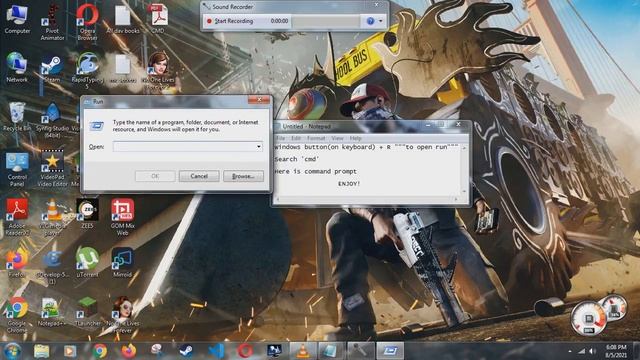Viewport: 640px width, 360px height.
Task: Click the Windows Start orb
Action: [12, 351]
